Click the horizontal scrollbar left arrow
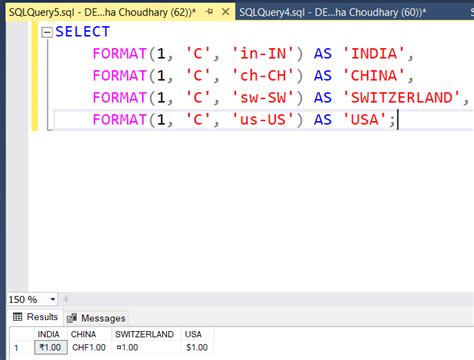The width and height of the screenshot is (474, 360). (x=65, y=299)
